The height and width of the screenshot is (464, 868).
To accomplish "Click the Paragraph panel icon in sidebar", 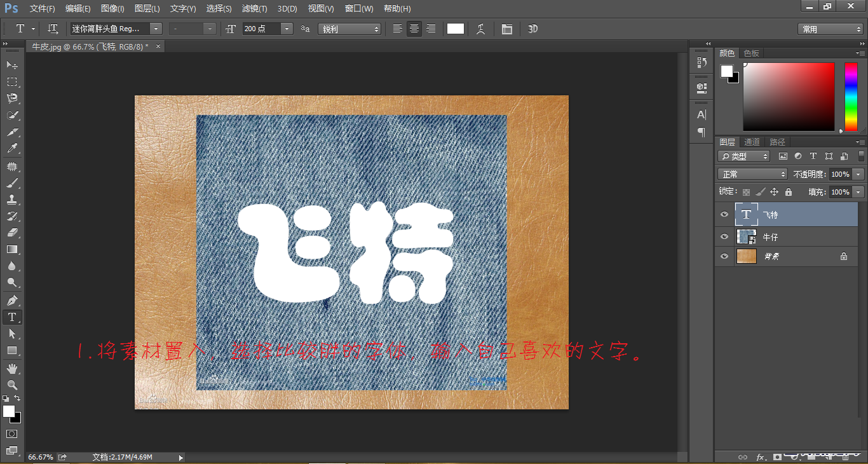I will point(701,132).
